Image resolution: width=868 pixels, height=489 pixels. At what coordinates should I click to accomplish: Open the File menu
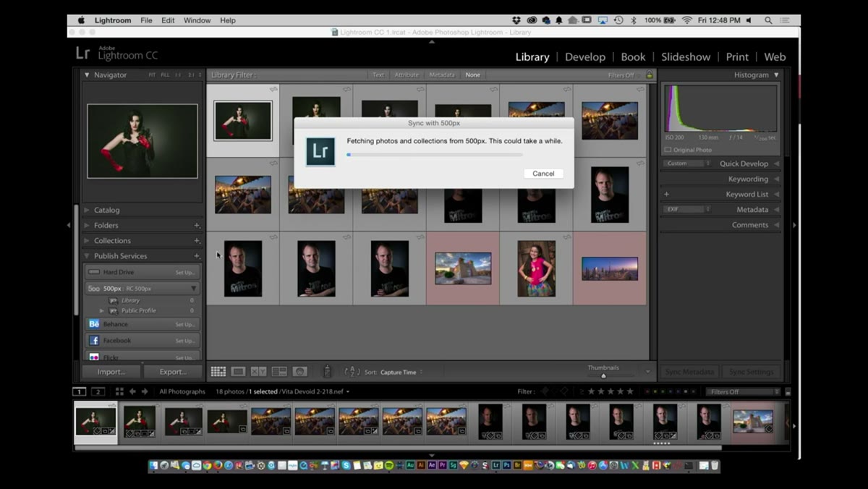pyautogui.click(x=146, y=20)
